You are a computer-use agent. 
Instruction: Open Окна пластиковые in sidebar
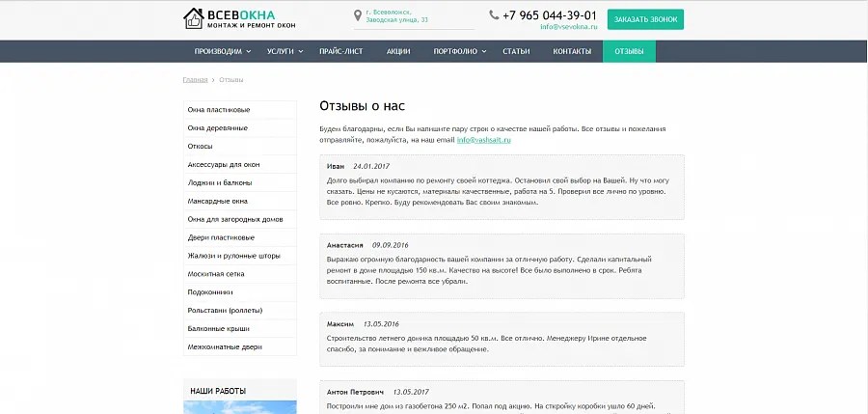240,110
